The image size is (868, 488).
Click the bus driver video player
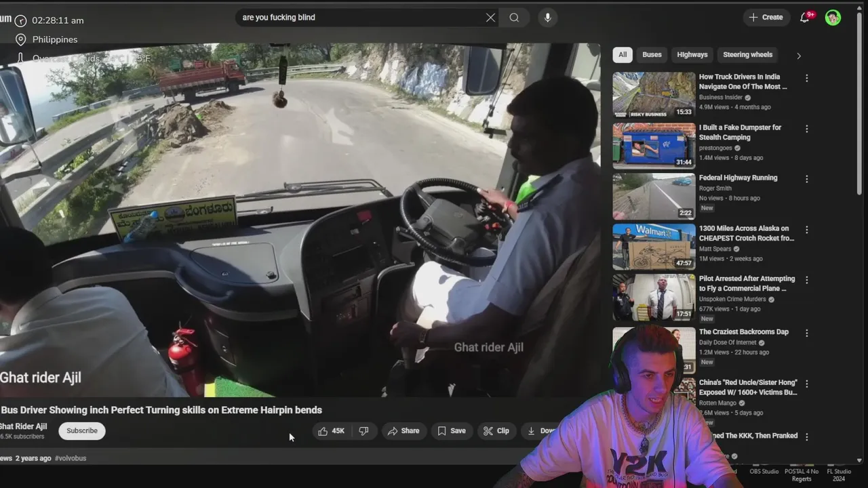(x=300, y=220)
